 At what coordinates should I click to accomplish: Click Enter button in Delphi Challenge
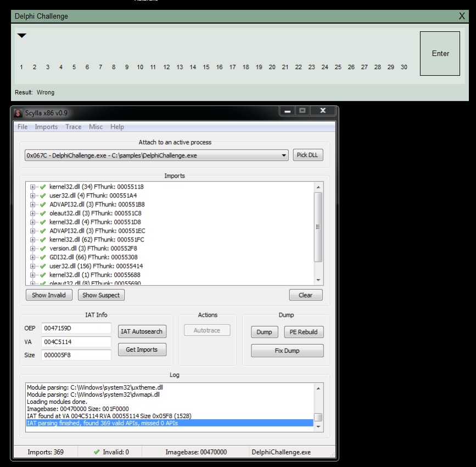tap(440, 53)
